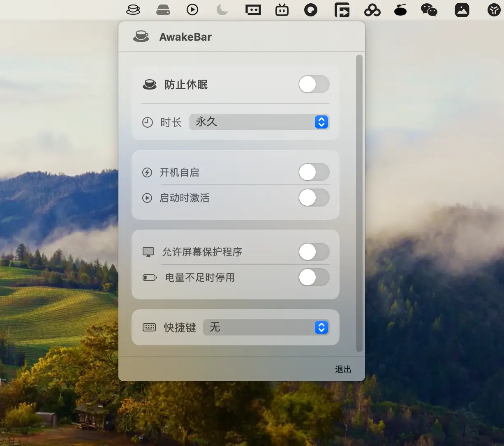Screen dimensions: 504x446
Task: Click the AwakeBar header cup icon
Action: click(x=141, y=37)
